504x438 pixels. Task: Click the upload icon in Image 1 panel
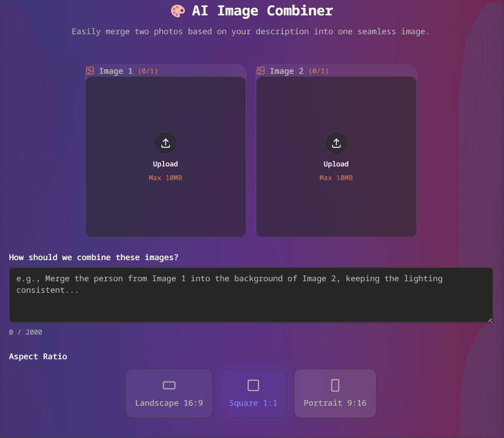point(165,143)
